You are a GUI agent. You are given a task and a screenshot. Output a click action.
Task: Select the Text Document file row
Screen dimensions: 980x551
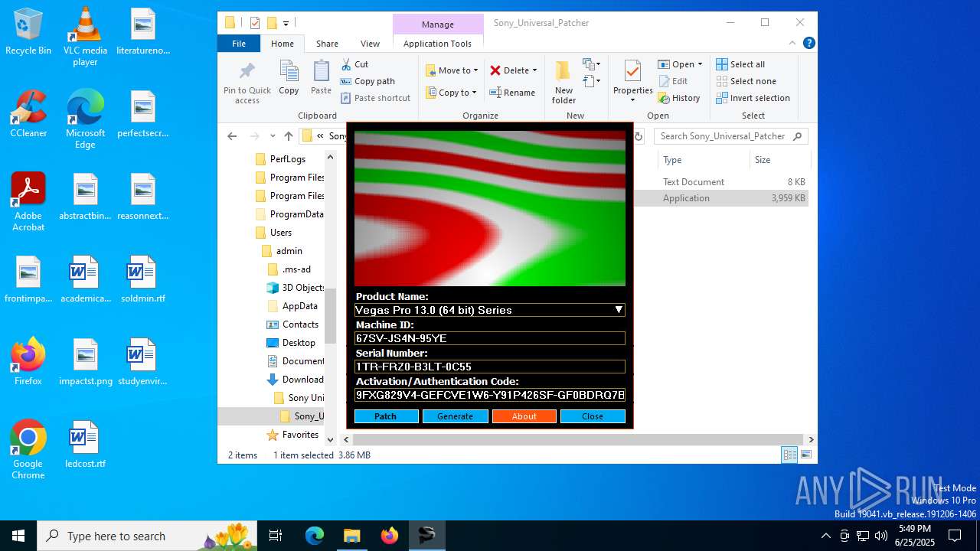pos(721,182)
